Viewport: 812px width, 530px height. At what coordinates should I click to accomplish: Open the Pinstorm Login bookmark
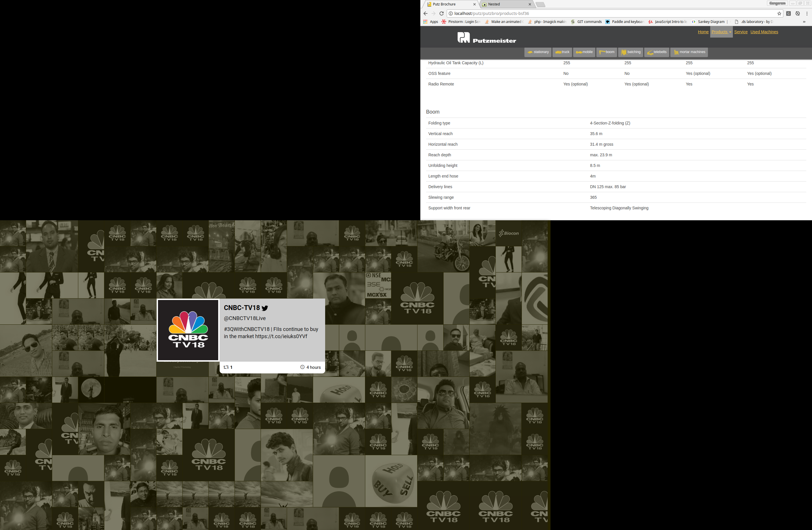point(460,22)
